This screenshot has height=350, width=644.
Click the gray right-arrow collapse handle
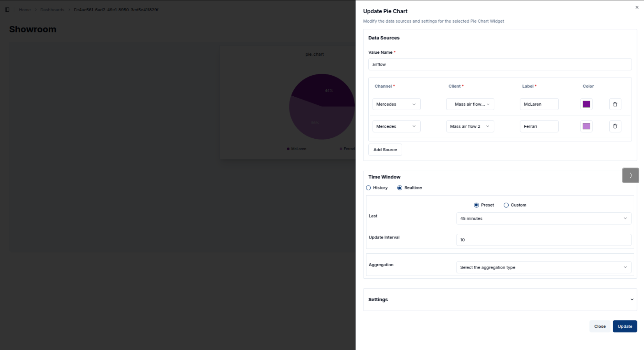(630, 175)
